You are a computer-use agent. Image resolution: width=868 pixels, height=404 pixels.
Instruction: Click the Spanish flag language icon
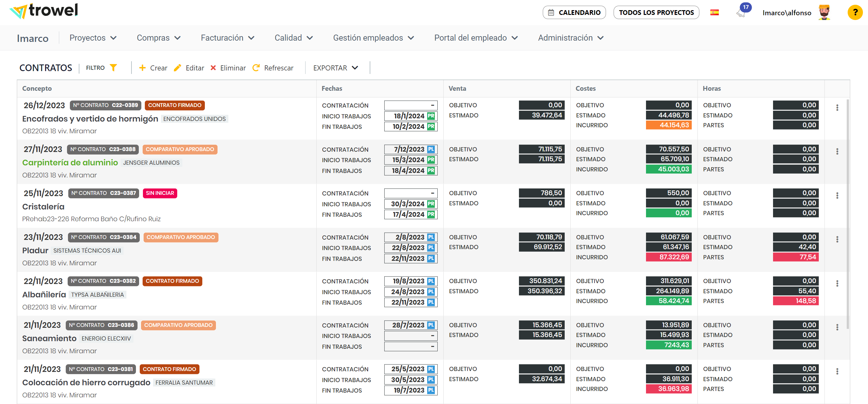[714, 12]
